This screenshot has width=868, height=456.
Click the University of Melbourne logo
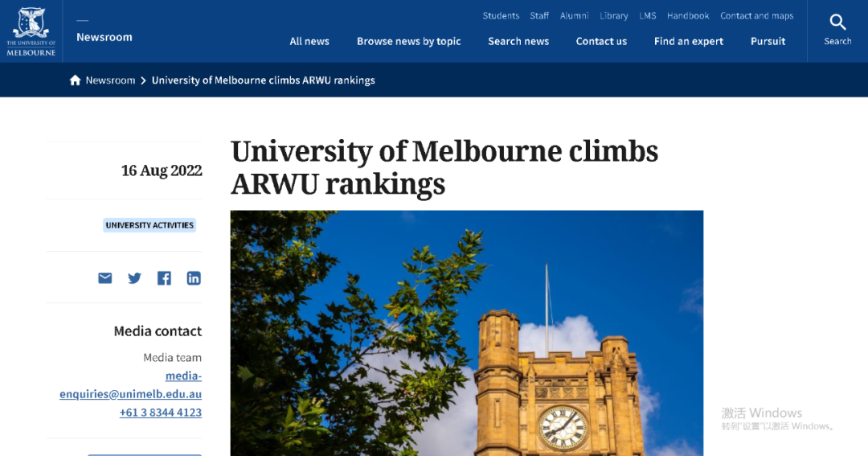tap(31, 31)
